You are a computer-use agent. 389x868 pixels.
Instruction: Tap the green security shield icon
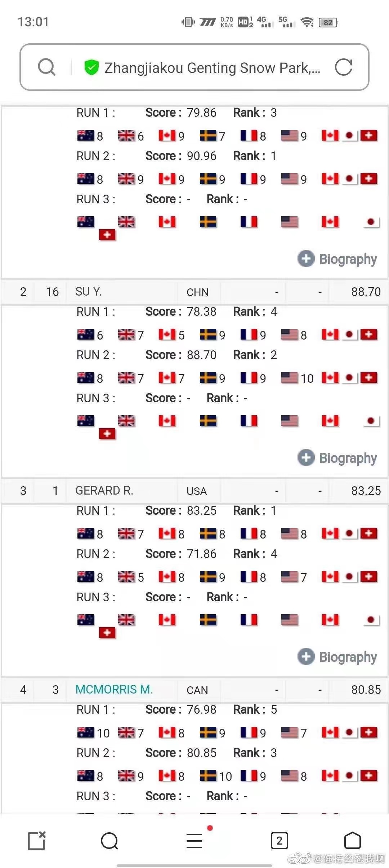(91, 67)
